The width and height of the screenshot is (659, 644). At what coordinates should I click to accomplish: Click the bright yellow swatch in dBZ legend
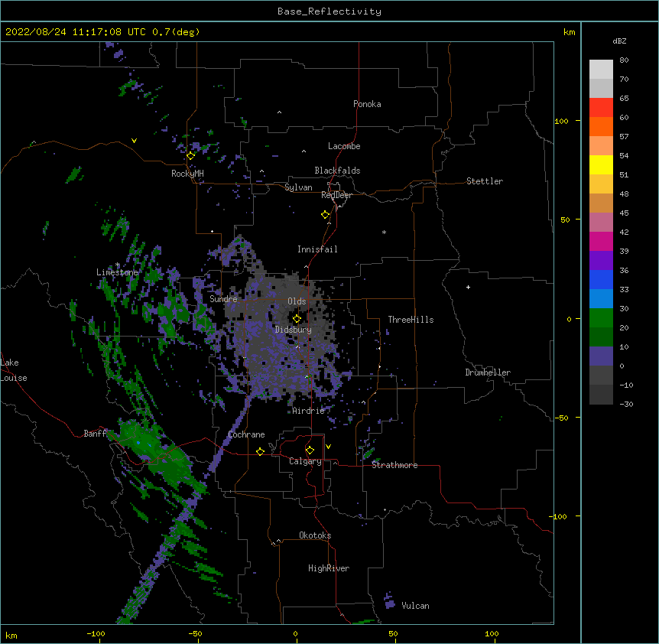point(601,164)
